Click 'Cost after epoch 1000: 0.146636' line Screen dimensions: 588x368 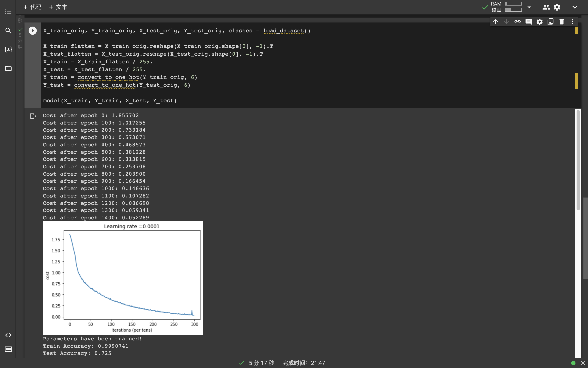[96, 188]
